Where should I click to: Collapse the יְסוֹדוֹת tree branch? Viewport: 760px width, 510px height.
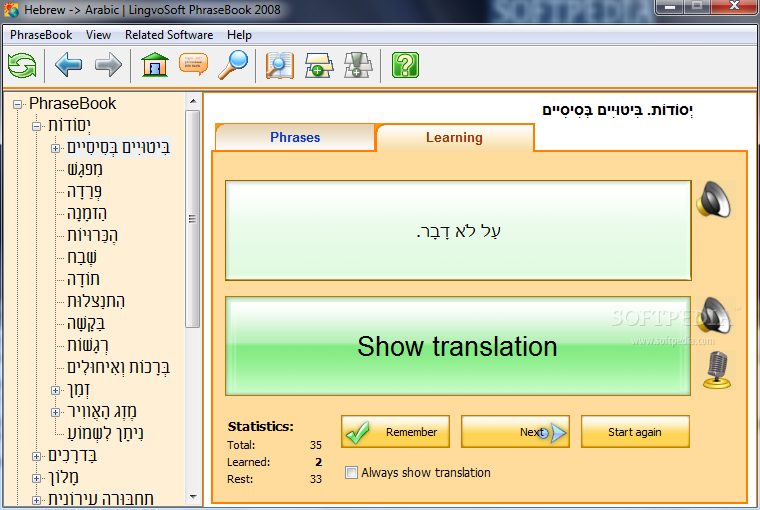point(36,127)
